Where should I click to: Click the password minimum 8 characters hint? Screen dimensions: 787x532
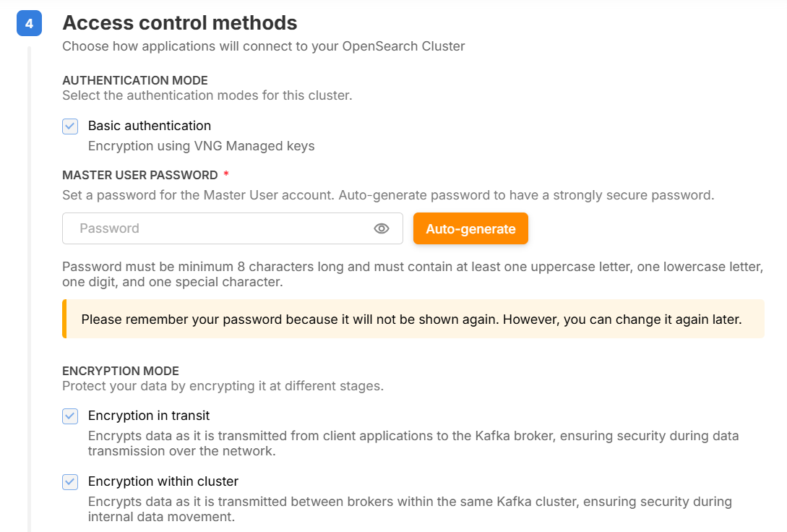click(x=412, y=274)
